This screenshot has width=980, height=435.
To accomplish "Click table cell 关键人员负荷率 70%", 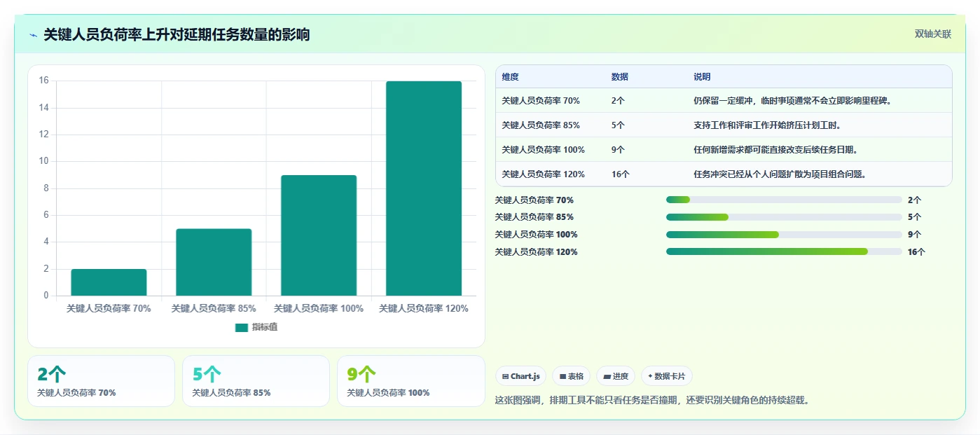I will point(541,101).
